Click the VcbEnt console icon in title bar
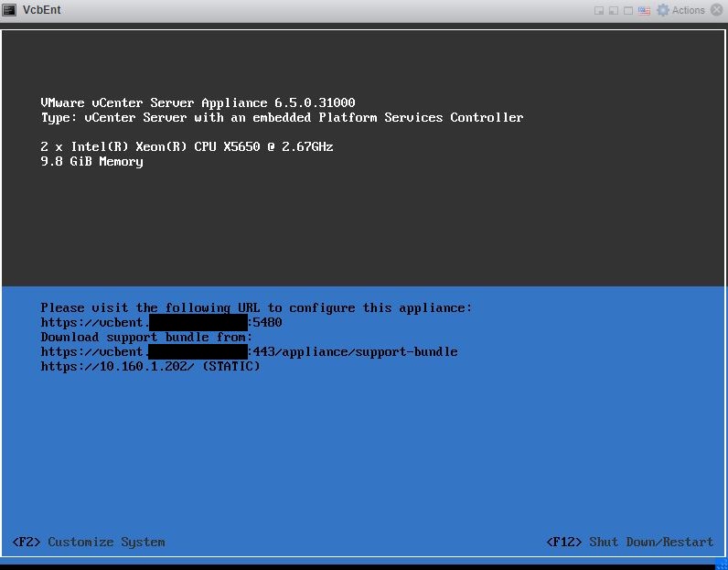The image size is (728, 570). [9, 10]
